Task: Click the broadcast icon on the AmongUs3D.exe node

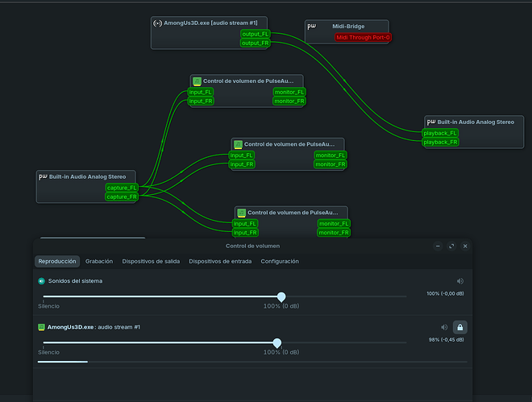Action: click(157, 23)
